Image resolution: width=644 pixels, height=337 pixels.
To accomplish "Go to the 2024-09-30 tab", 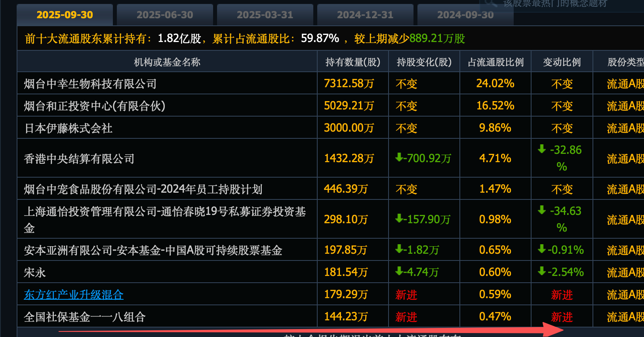I will click(x=466, y=15).
